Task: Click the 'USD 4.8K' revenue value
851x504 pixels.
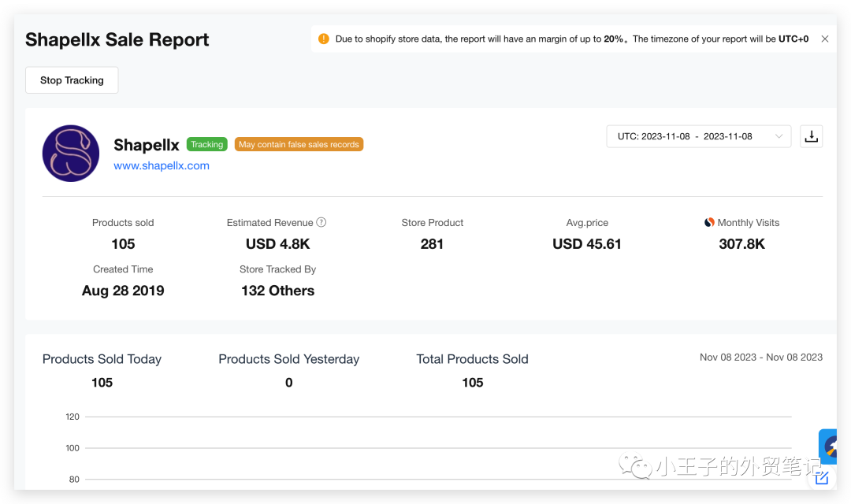Action: [277, 244]
